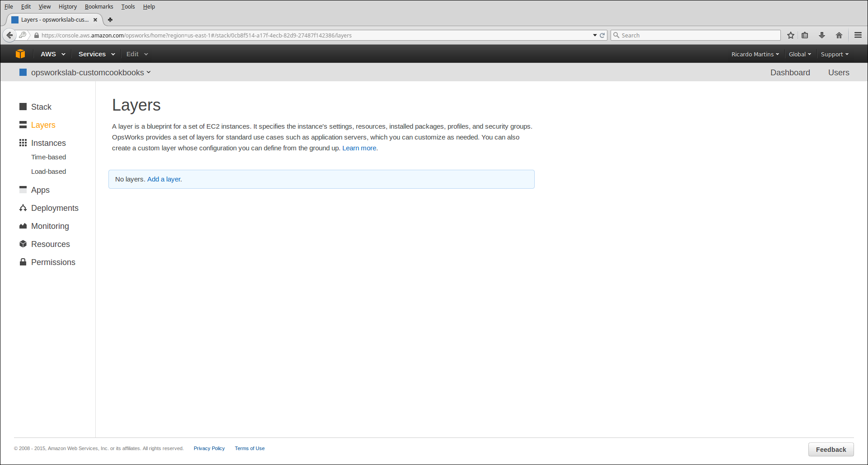
Task: Click the Add a layer link
Action: pos(164,179)
